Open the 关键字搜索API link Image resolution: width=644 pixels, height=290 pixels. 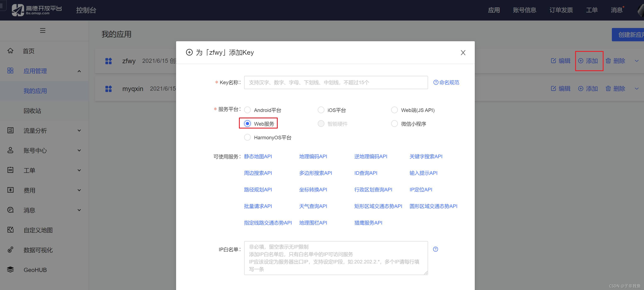tap(426, 156)
